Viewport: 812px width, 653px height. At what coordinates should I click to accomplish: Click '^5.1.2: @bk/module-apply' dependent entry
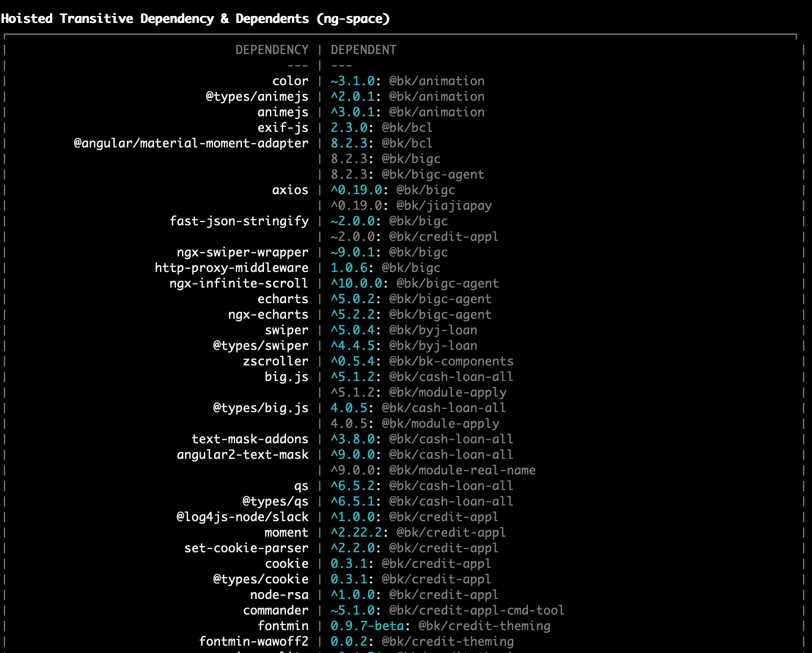pos(418,392)
